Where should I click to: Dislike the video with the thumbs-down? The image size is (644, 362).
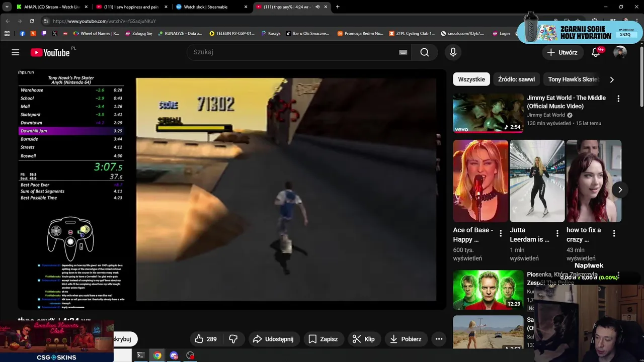pos(233,339)
